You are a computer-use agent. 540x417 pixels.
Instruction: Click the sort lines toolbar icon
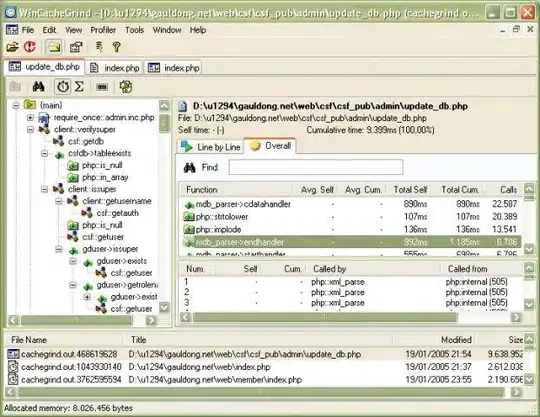pyautogui.click(x=100, y=47)
